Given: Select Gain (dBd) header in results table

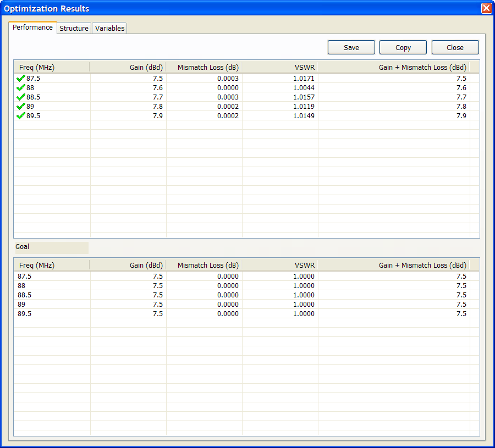Looking at the screenshot, I should 128,67.
